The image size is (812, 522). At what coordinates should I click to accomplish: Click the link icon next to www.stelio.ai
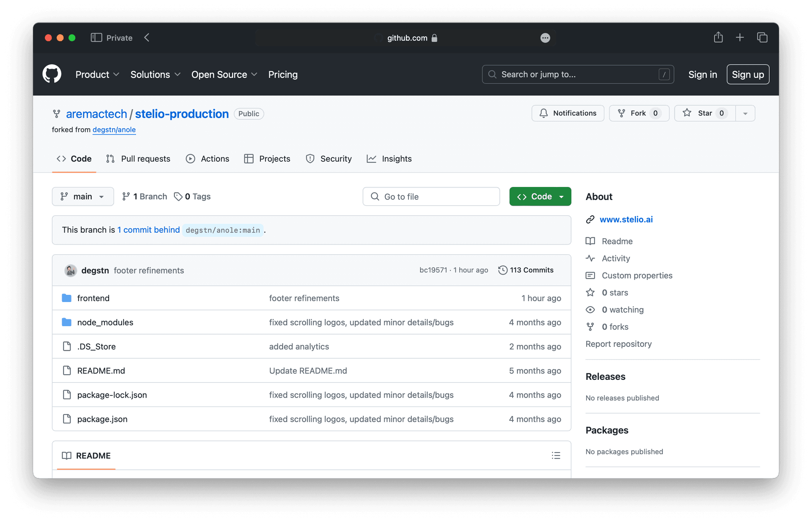(590, 220)
